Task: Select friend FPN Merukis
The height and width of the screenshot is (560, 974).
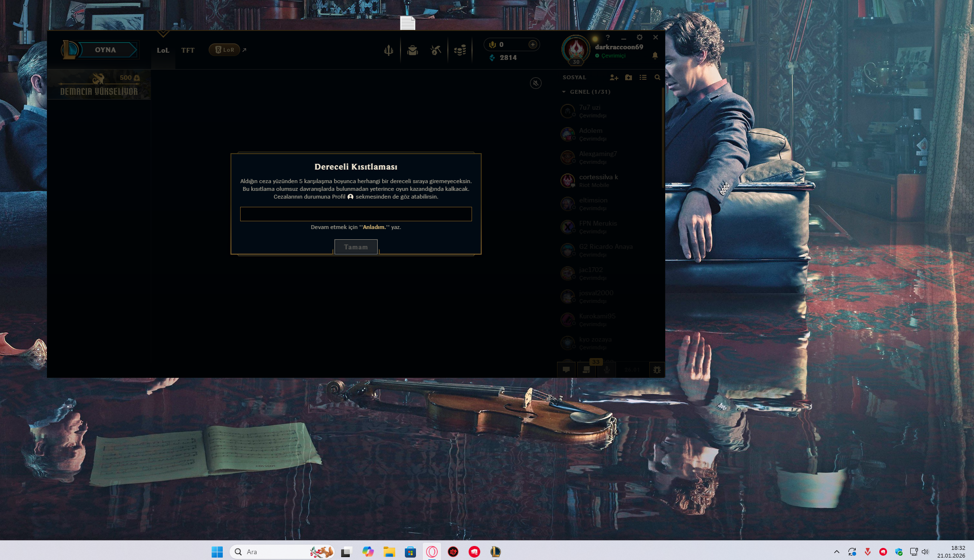Action: tap(610, 227)
